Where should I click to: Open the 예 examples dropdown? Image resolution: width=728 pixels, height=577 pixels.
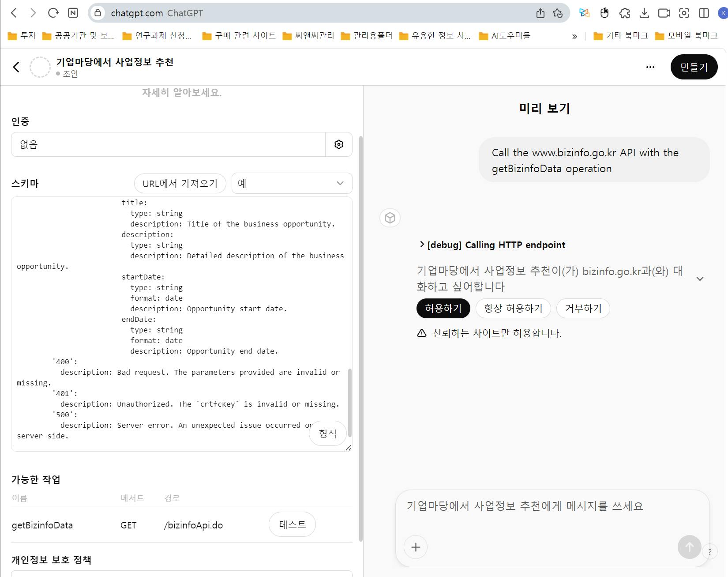[292, 183]
